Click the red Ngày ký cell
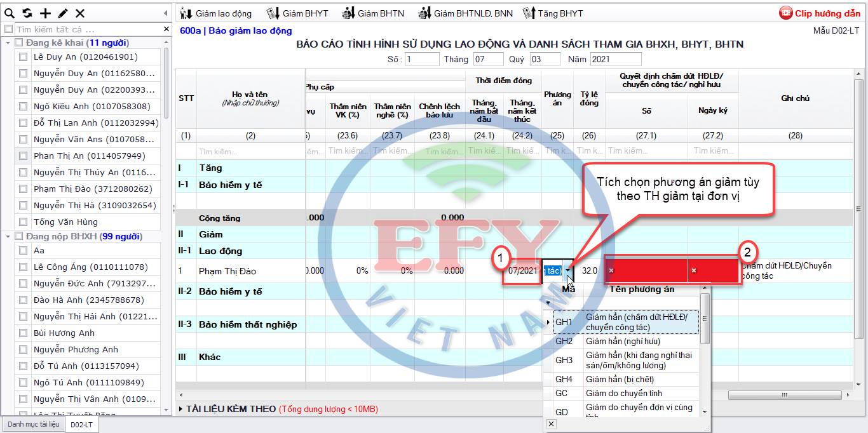Viewport: 868px width, 433px height. pyautogui.click(x=713, y=270)
